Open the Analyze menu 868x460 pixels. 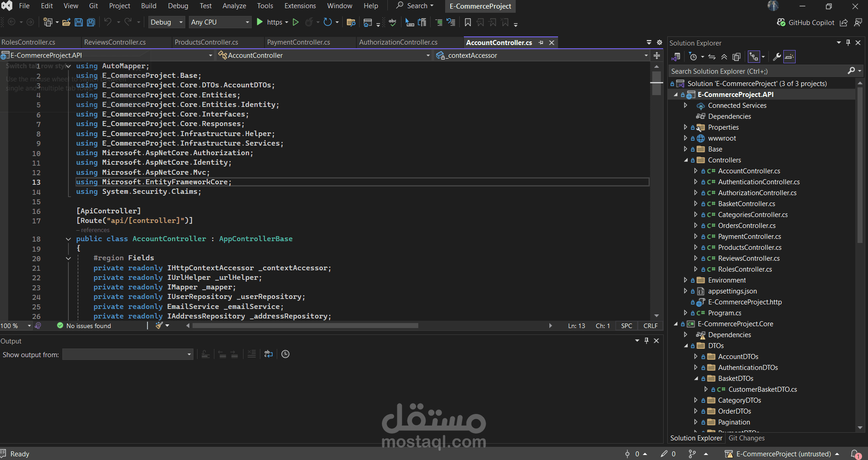(234, 6)
